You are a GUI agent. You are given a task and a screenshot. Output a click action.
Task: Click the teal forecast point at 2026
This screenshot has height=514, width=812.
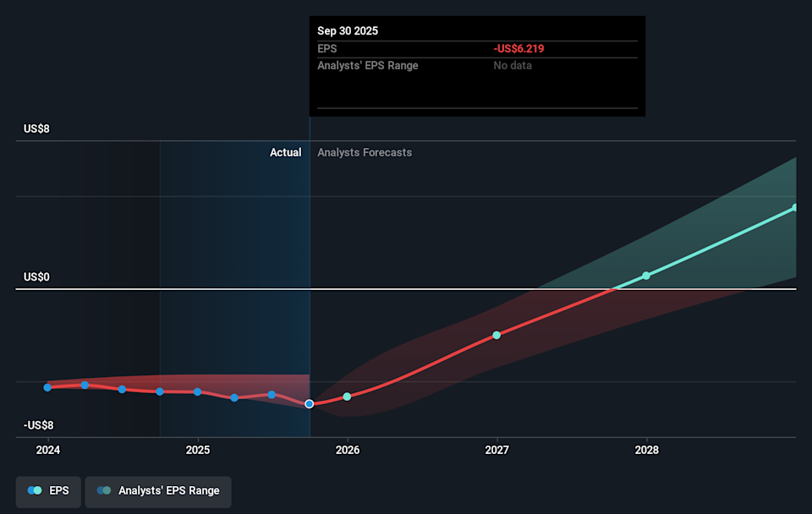tap(347, 396)
